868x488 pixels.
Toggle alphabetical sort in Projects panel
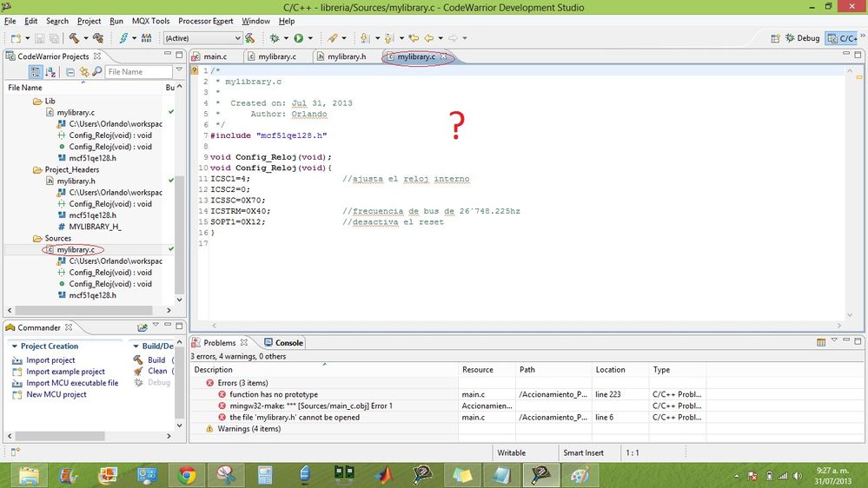(x=51, y=72)
